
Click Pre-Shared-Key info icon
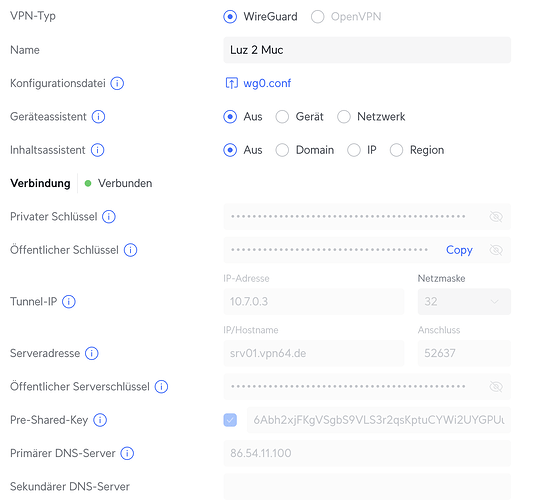(100, 420)
